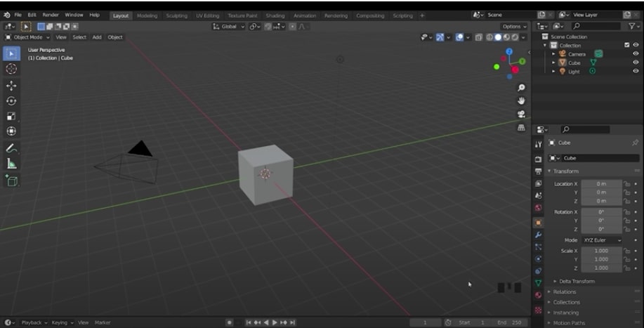Select the Measure tool

tap(11, 164)
